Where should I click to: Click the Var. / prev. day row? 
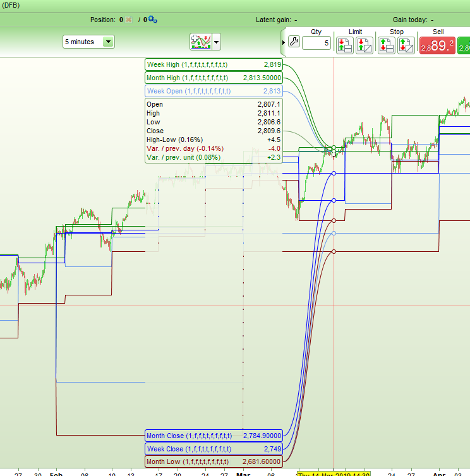click(214, 148)
